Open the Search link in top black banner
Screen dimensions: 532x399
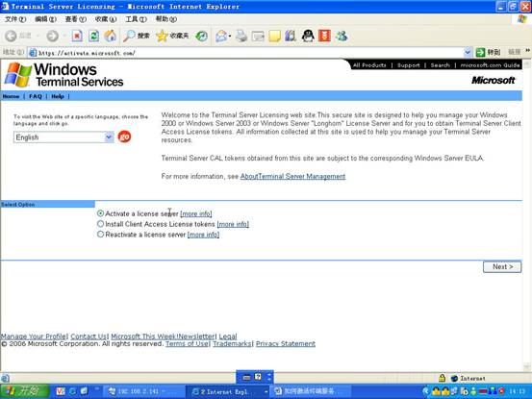click(440, 65)
